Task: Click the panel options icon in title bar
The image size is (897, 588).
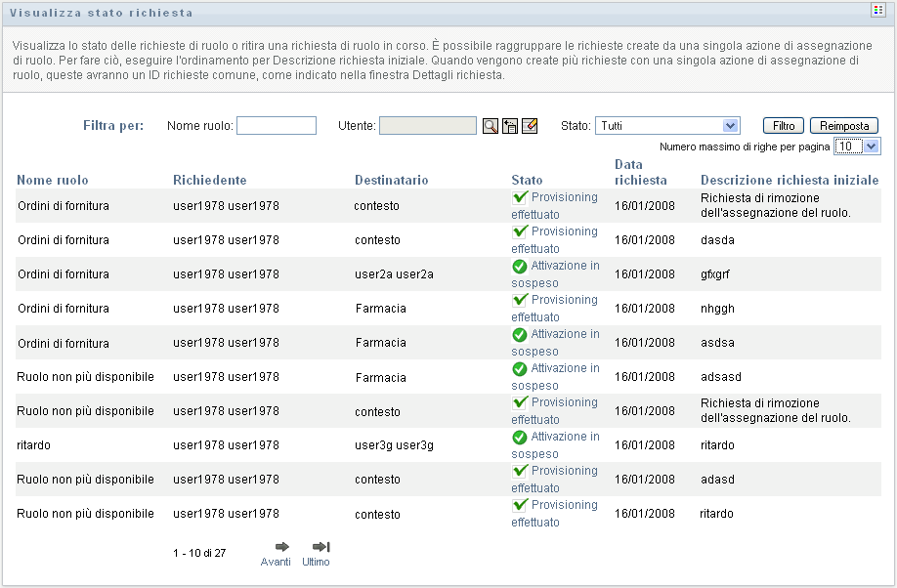Action: (x=877, y=10)
